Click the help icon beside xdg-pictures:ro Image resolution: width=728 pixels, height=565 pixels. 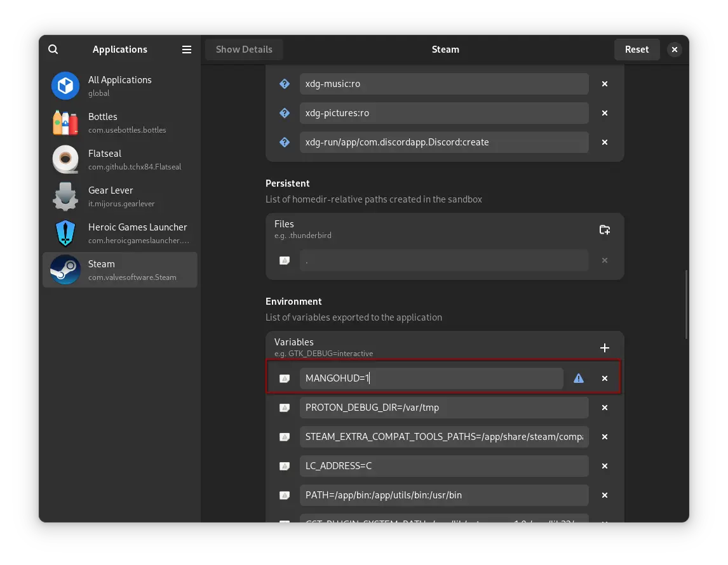click(285, 113)
